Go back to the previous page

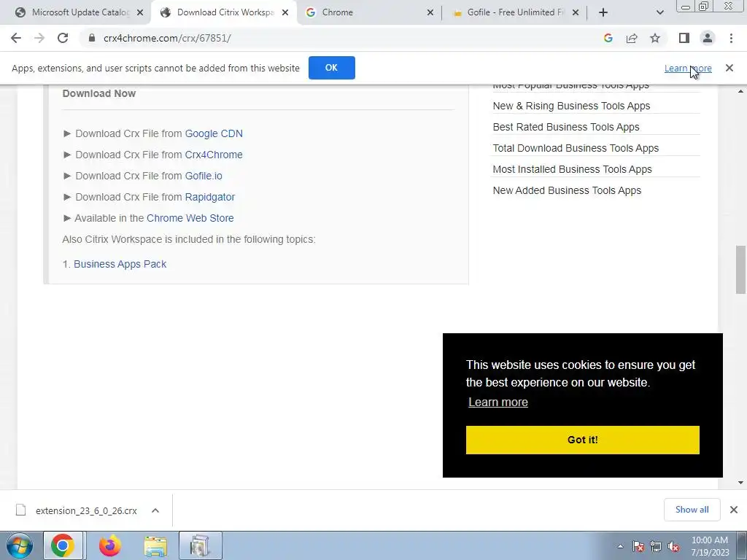click(x=16, y=38)
